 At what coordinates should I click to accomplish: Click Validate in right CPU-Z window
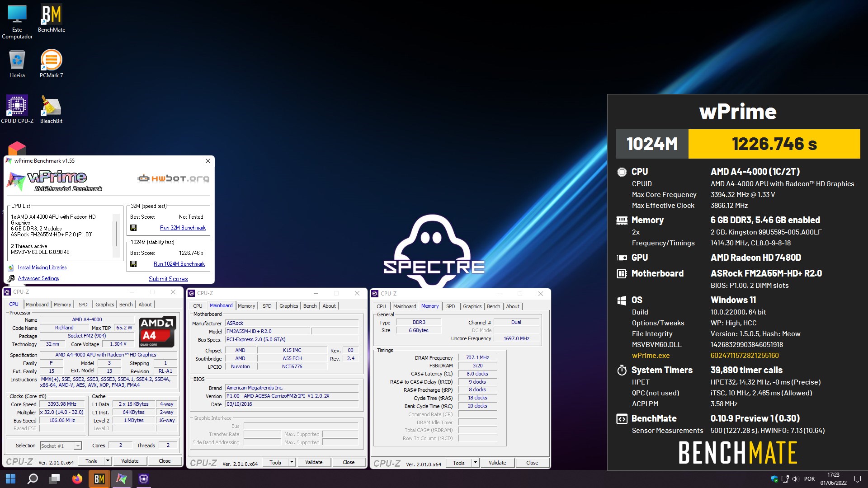(x=497, y=463)
